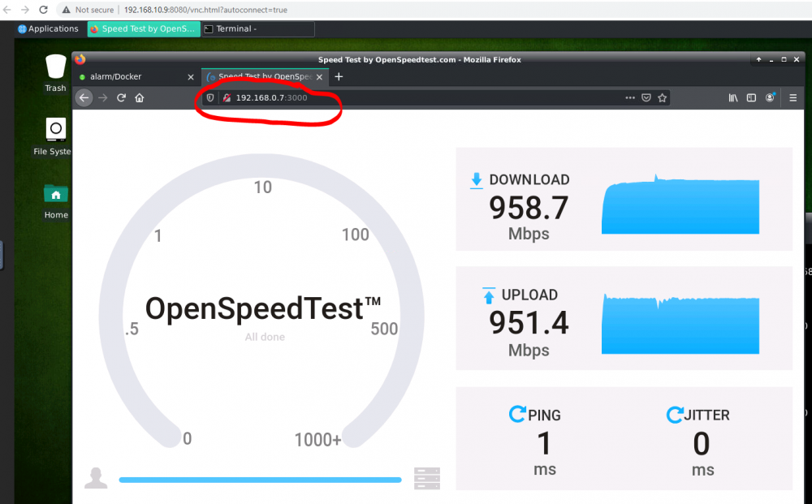
Task: Go back in the outer browser
Action: click(7, 10)
